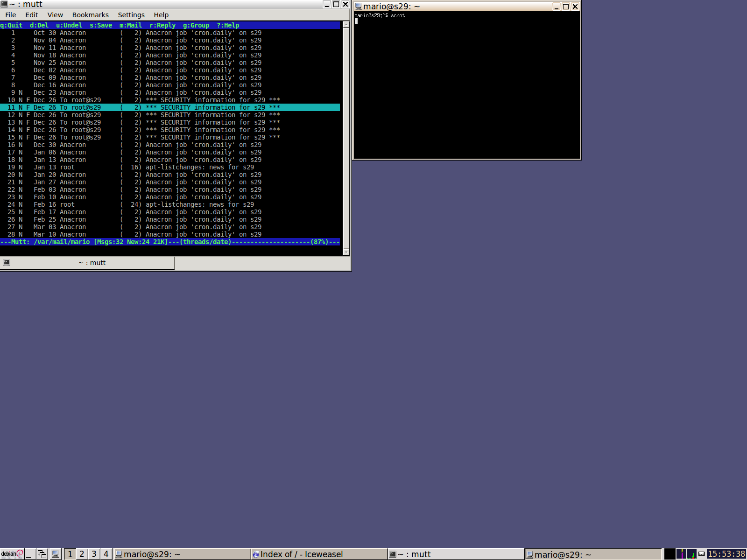Click 'r:Reply' in mutt help bar
Screen dimensions: 747x560
pyautogui.click(x=162, y=25)
